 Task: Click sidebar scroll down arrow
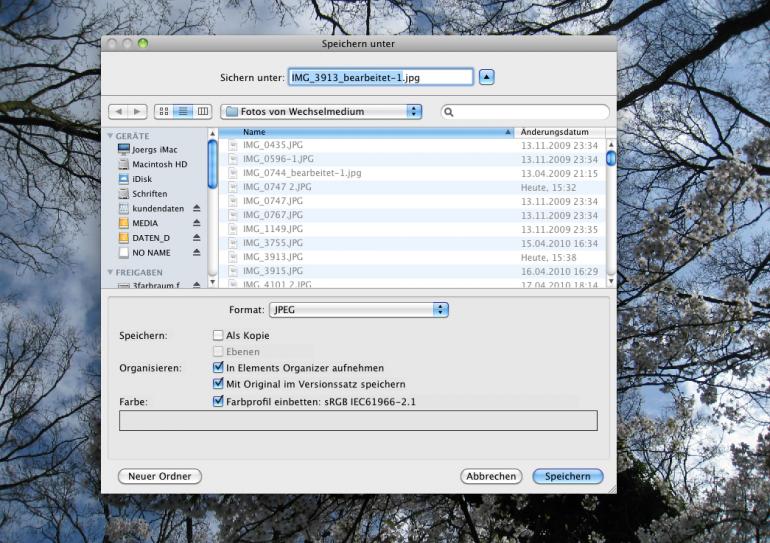[213, 282]
